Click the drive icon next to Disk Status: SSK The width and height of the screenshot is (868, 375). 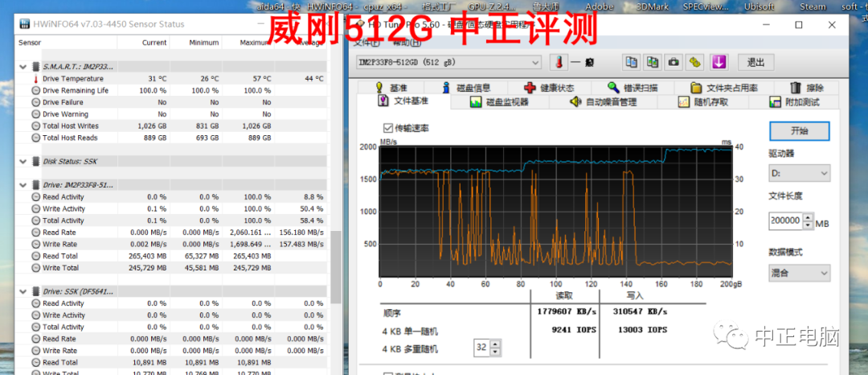(x=36, y=161)
